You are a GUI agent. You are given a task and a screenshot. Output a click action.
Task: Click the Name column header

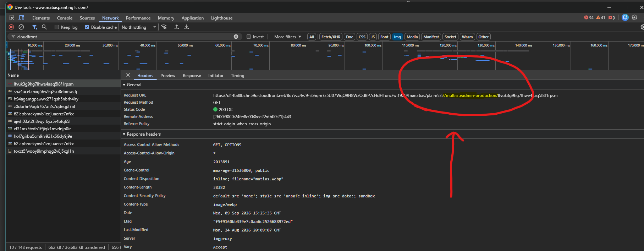point(63,75)
